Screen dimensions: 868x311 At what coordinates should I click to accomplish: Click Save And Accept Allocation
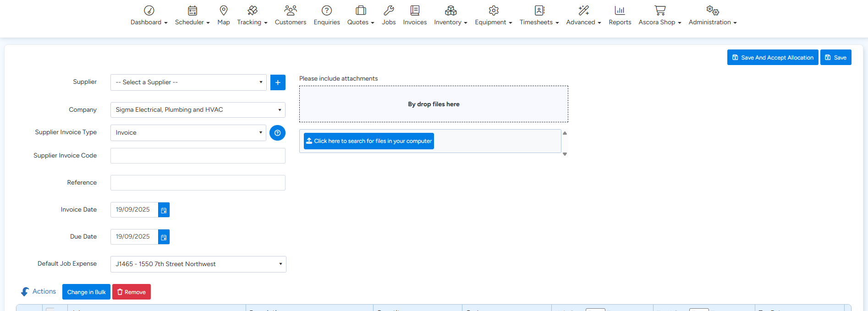(772, 58)
